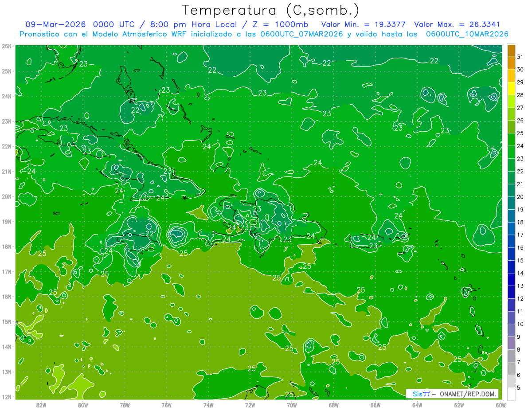
Task: Click the '0000 UTC' time text
Action: tap(114, 24)
